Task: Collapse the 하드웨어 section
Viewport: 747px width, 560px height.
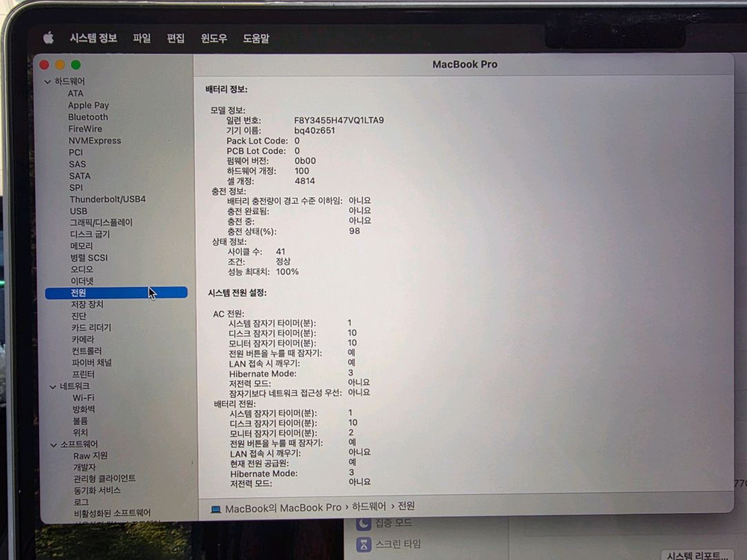Action: point(47,81)
